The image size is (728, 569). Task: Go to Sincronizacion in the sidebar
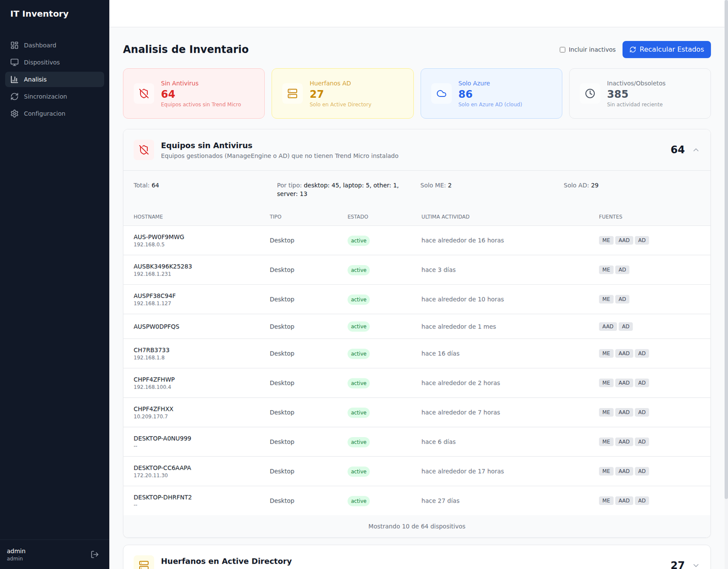[45, 96]
